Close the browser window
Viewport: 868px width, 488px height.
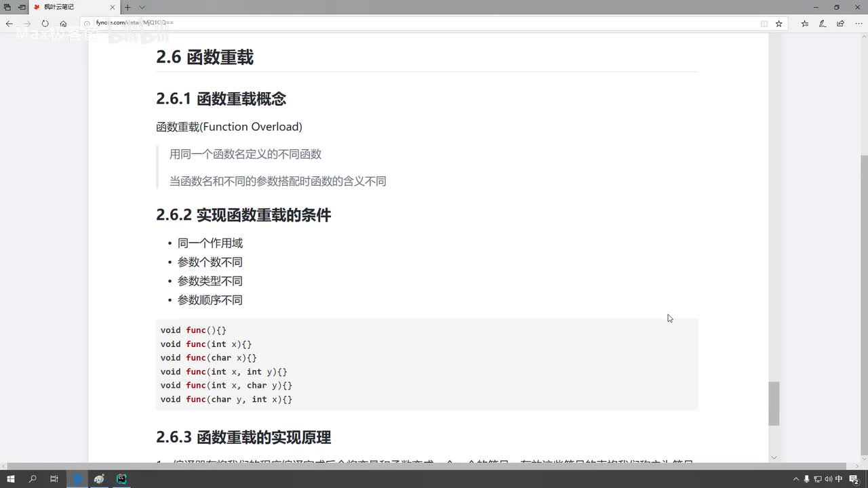pos(856,7)
